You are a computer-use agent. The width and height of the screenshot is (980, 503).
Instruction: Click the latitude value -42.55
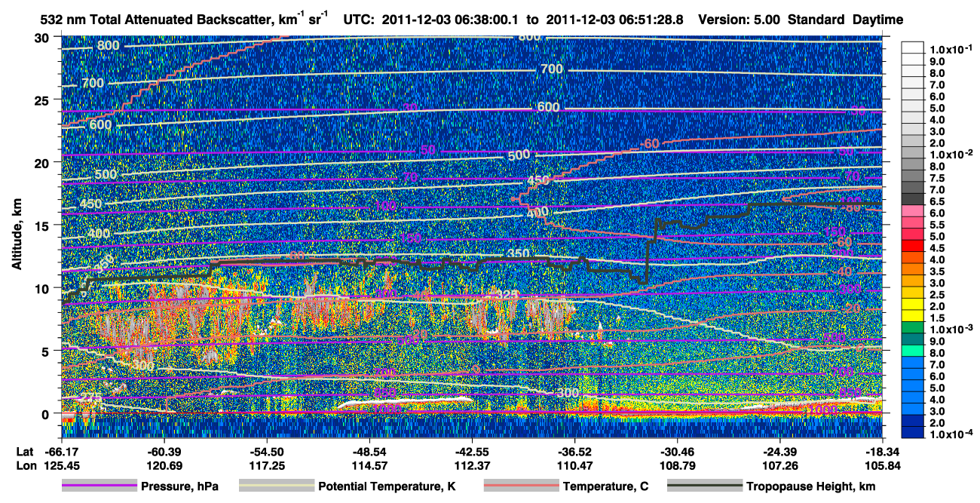coord(471,451)
